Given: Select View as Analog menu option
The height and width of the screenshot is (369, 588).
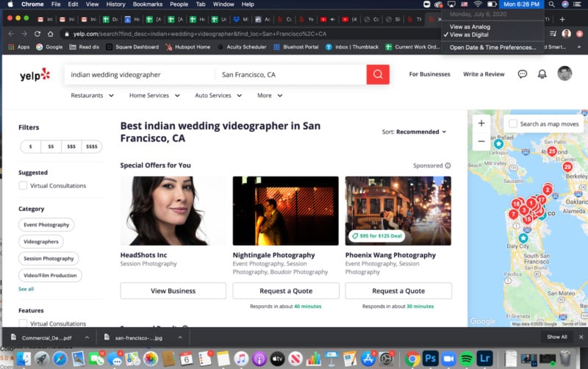Looking at the screenshot, I should (x=470, y=26).
